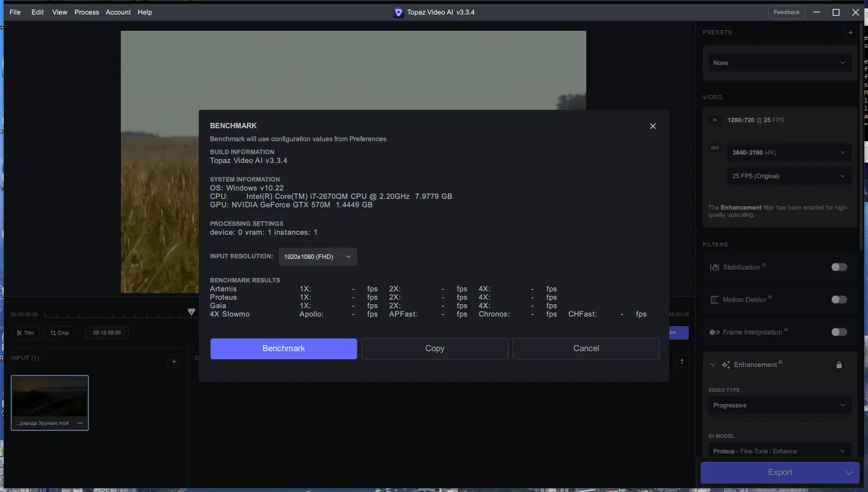Open the Input Resolution dropdown
The image size is (868, 492).
pyautogui.click(x=318, y=257)
